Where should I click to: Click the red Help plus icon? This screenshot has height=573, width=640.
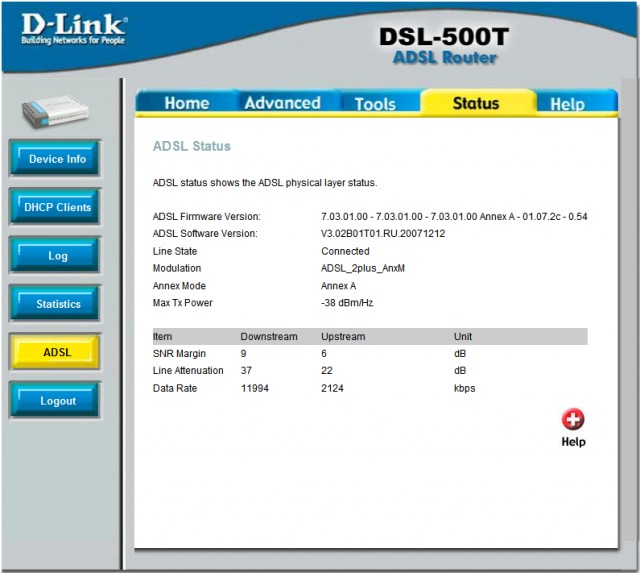tap(573, 419)
